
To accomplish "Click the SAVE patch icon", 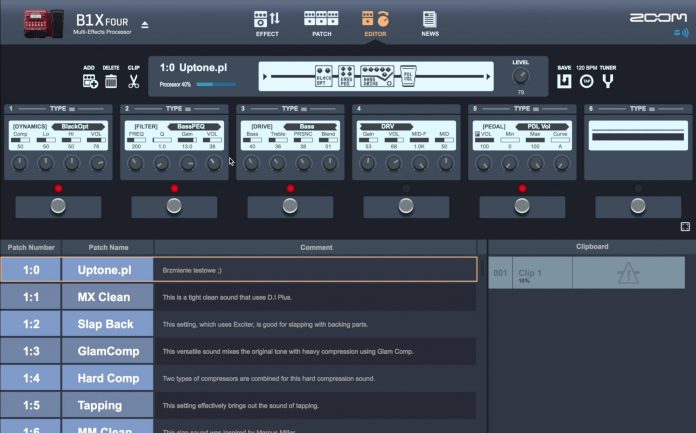I will [564, 81].
